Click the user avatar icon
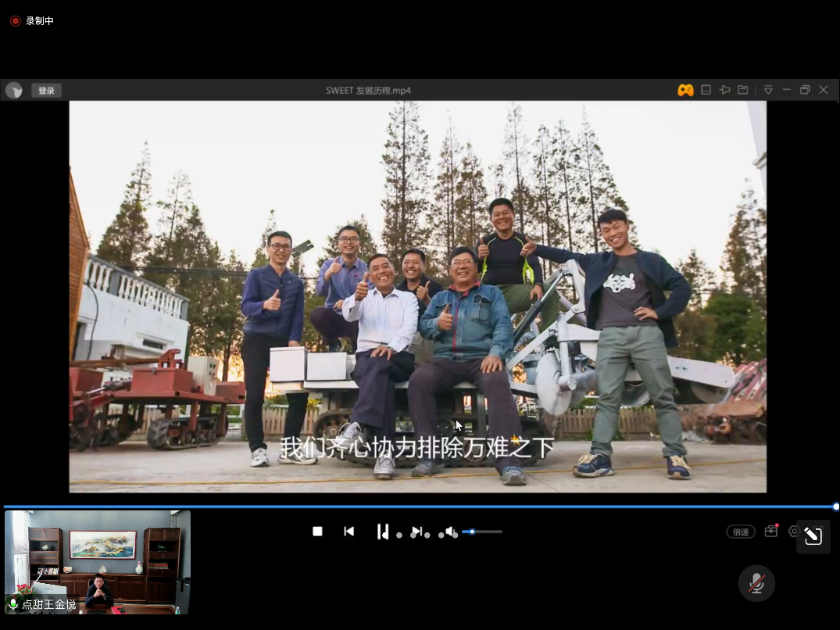 [x=13, y=91]
